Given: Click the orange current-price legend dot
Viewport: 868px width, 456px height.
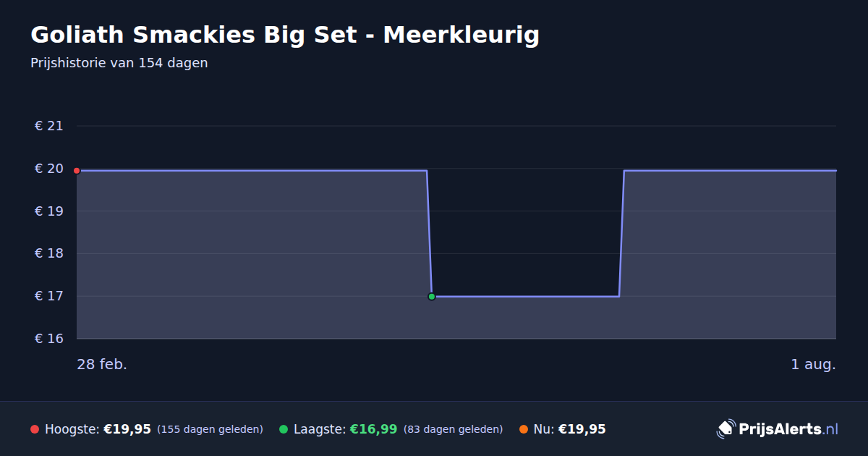Looking at the screenshot, I should click(524, 429).
